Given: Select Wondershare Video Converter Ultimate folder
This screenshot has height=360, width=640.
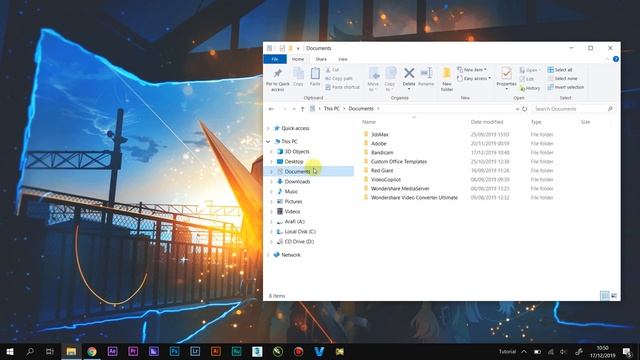Looking at the screenshot, I should pyautogui.click(x=414, y=198).
